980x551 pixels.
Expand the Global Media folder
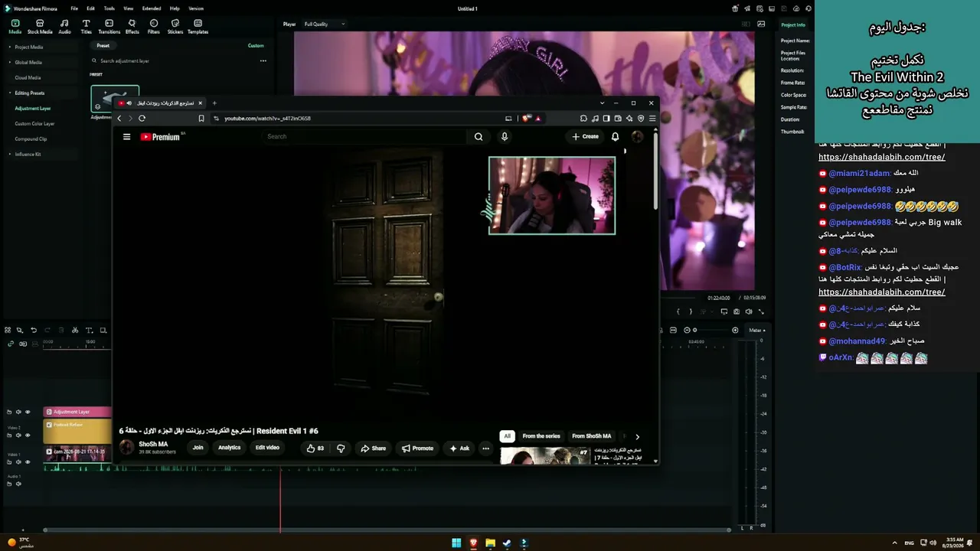10,63
